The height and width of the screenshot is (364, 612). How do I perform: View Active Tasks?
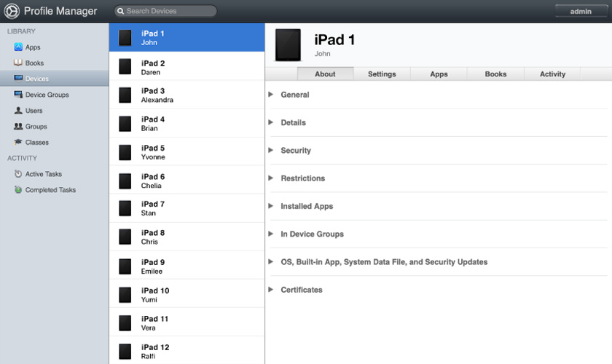click(x=43, y=174)
